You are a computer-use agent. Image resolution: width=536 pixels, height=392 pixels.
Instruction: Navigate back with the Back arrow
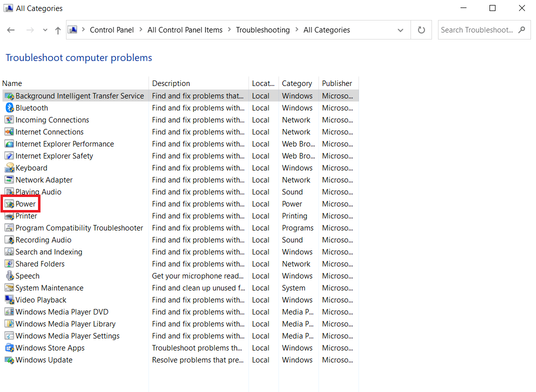pyautogui.click(x=11, y=30)
